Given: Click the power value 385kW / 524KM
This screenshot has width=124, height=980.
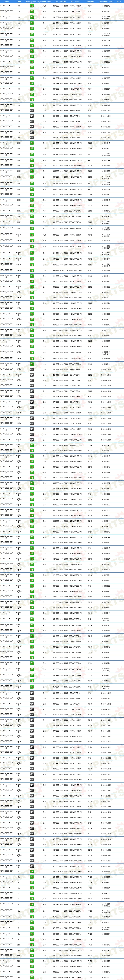Looking at the screenshot, I should point(75,939).
